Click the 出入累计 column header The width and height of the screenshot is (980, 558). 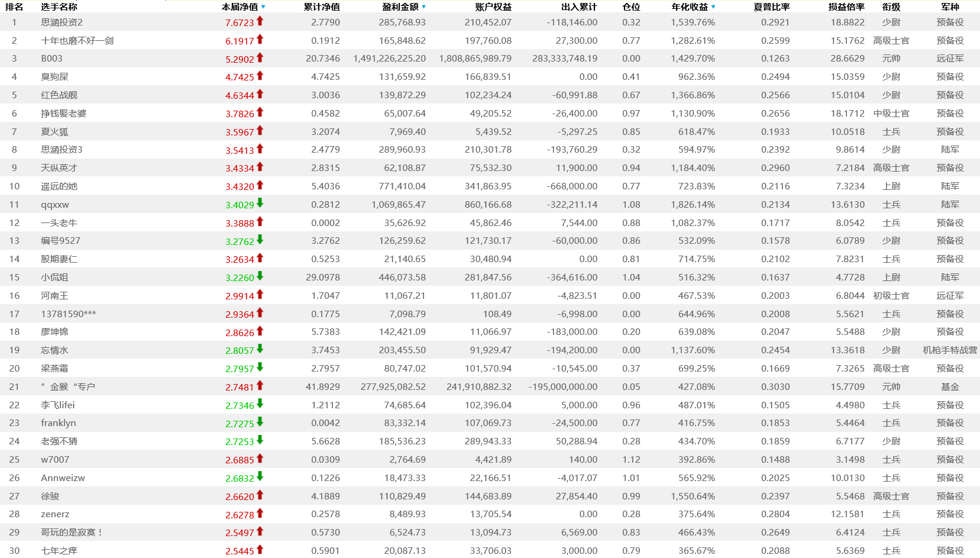click(x=579, y=7)
